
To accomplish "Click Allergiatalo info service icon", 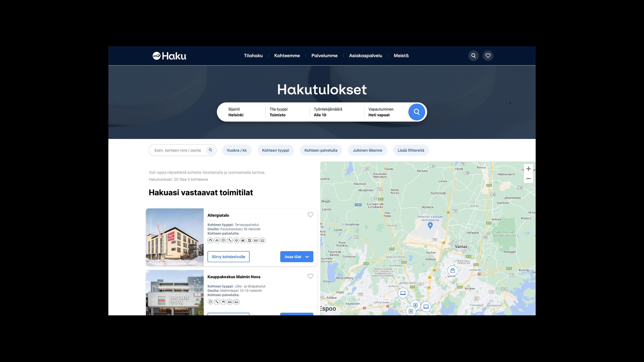I will [223, 240].
